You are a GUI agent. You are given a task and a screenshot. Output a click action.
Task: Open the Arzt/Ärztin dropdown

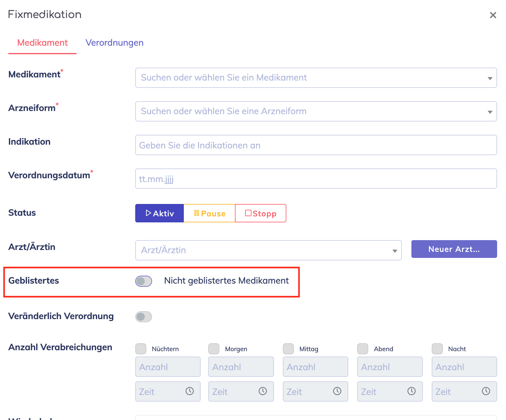pos(268,250)
